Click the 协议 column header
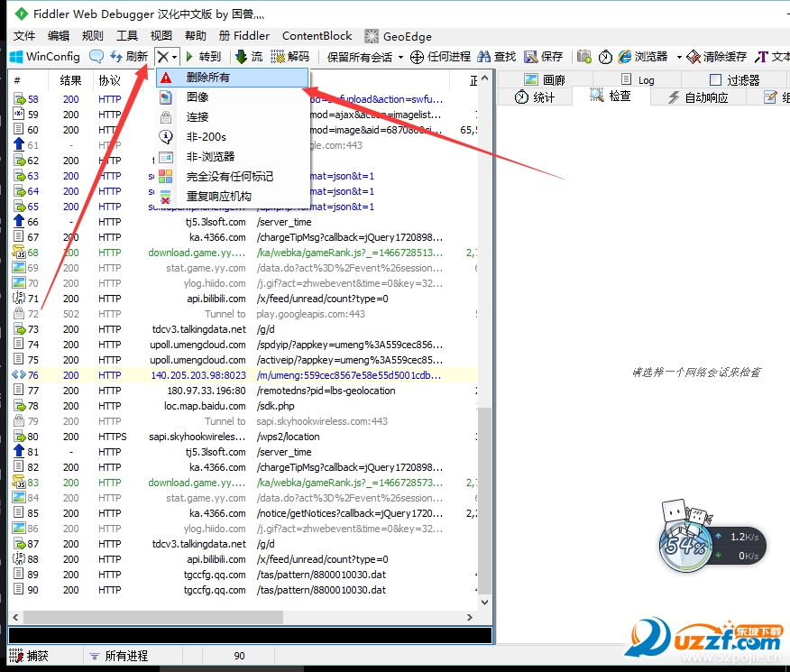The width and height of the screenshot is (790, 672). pos(109,80)
